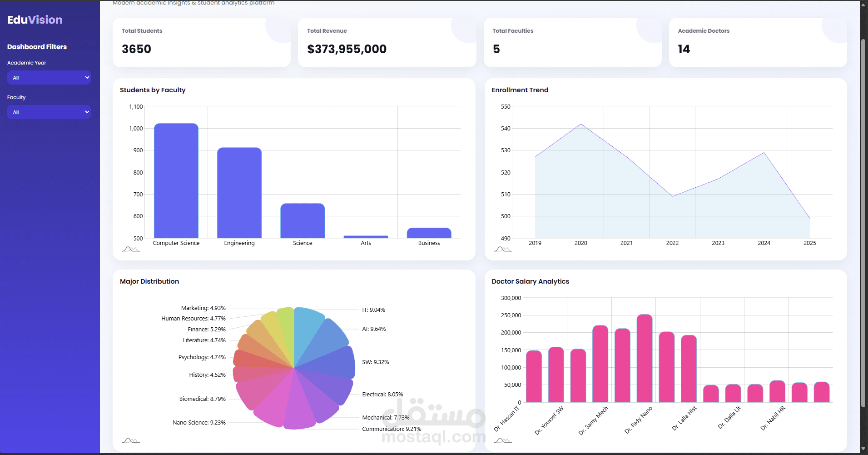Screen dimensions: 868x455
Task: Click the Total Revenue card
Action: coord(387,42)
